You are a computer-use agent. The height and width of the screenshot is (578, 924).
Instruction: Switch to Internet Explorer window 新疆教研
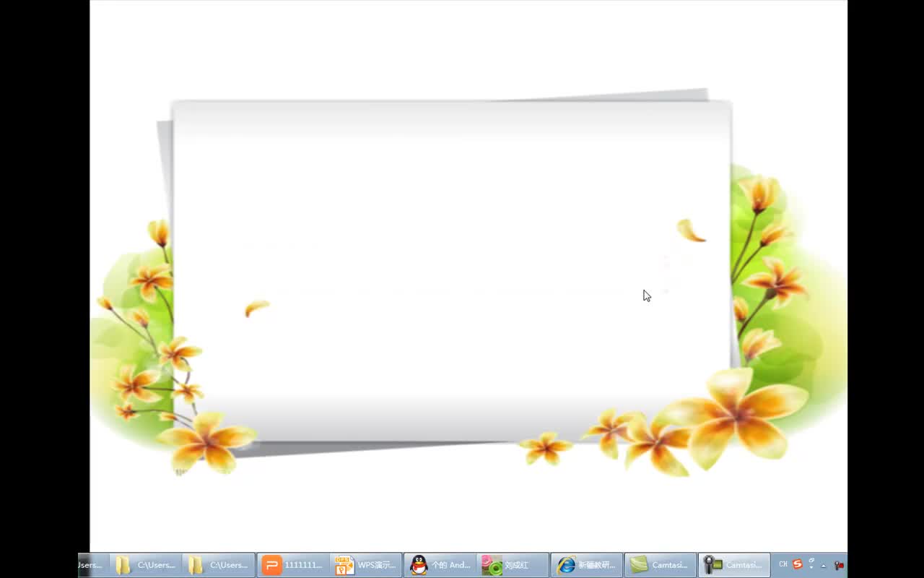click(x=587, y=565)
